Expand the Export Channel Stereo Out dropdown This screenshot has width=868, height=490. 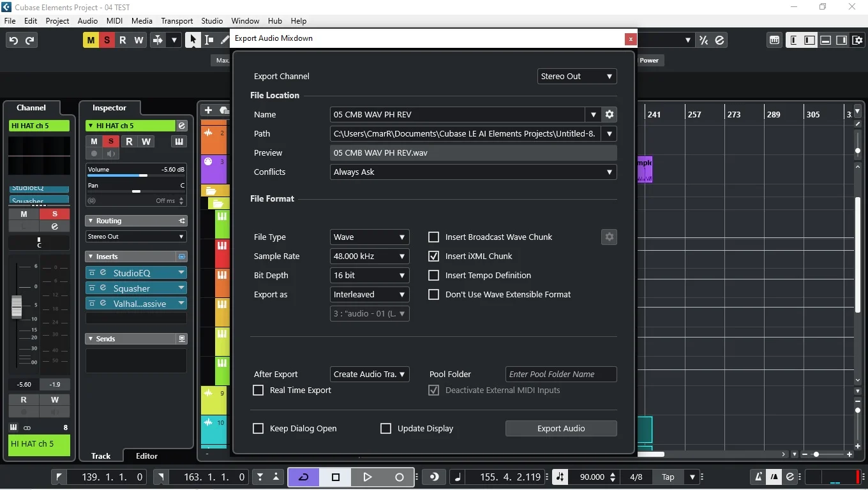576,76
